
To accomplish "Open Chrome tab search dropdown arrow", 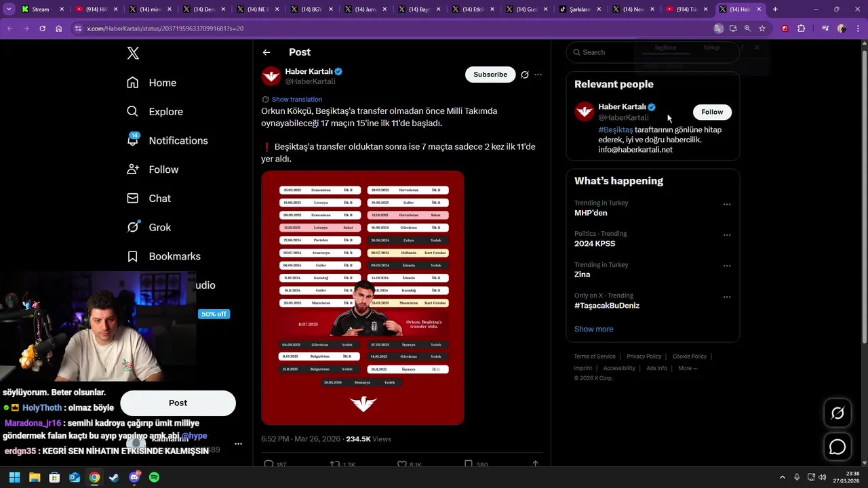I will (9, 9).
